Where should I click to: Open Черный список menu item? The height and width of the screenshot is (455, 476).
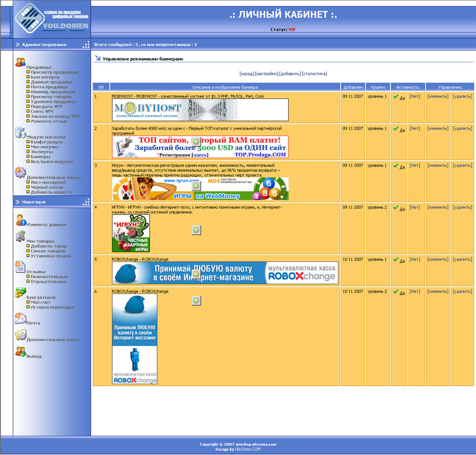pos(47,187)
